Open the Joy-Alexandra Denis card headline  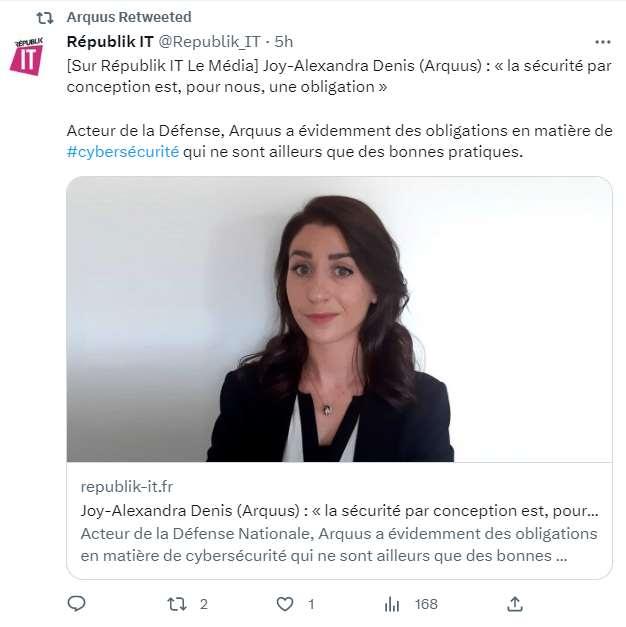click(x=340, y=511)
